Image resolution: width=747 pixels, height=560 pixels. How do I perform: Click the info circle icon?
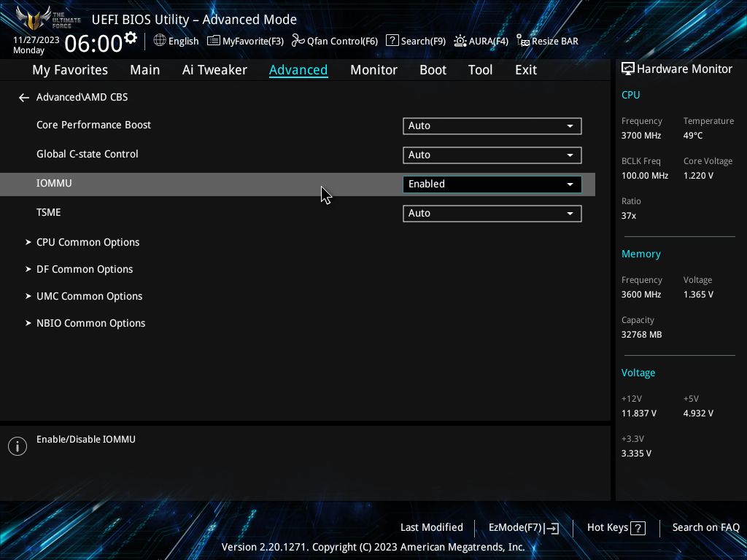pos(18,446)
